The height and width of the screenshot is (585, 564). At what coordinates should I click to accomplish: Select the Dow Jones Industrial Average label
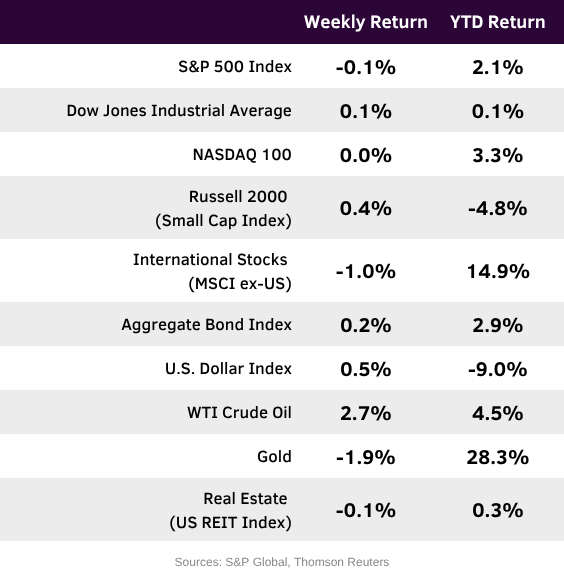point(179,111)
